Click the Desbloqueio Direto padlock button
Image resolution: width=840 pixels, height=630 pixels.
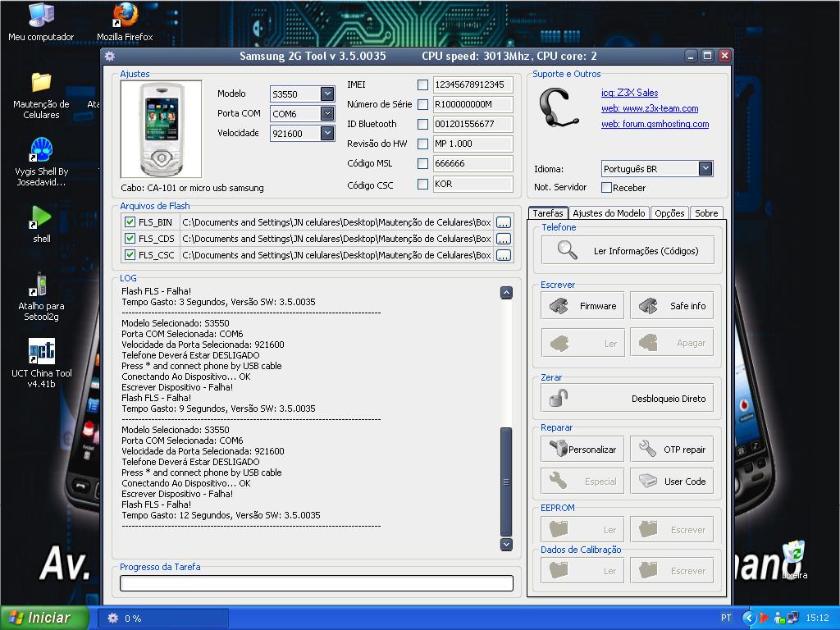click(x=628, y=398)
